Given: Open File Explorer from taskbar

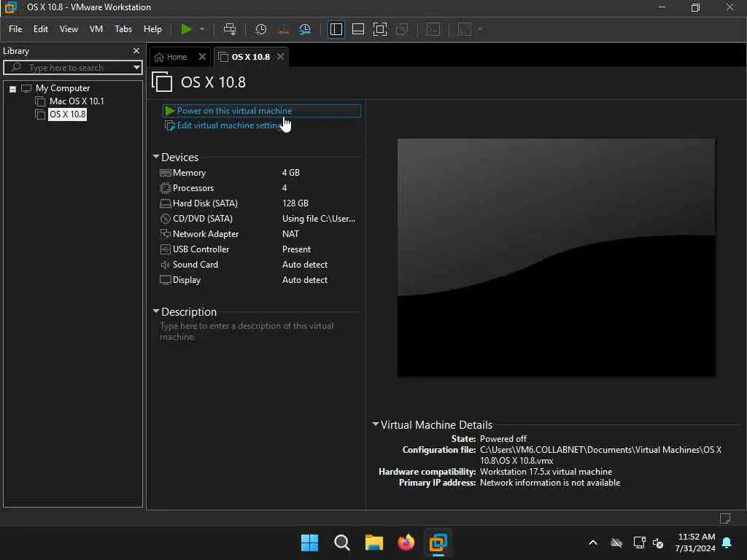Looking at the screenshot, I should point(374,542).
